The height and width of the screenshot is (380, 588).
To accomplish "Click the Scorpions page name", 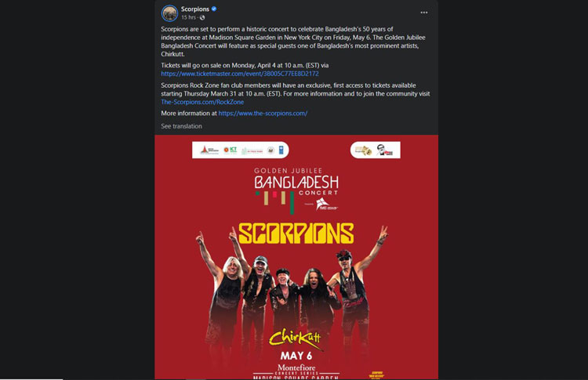I will point(195,9).
